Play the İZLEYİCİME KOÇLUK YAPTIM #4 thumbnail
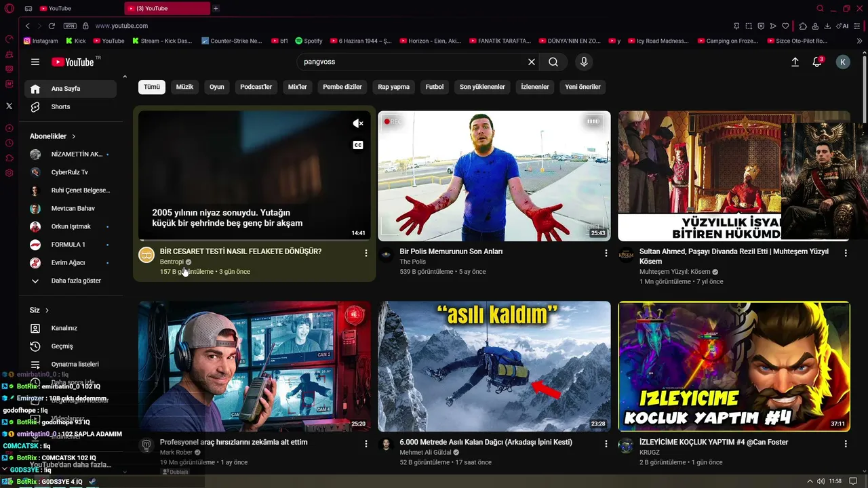 pos(734,366)
